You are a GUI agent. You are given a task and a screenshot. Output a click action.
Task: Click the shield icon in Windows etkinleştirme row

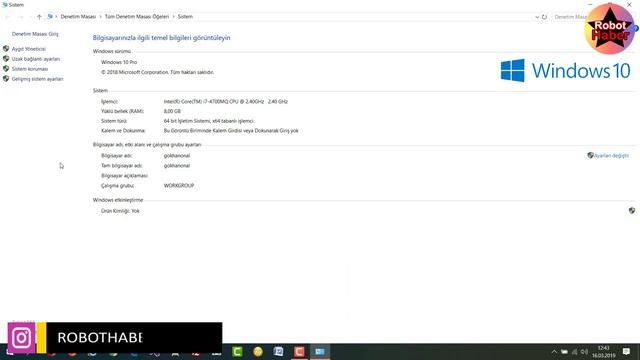(x=632, y=211)
